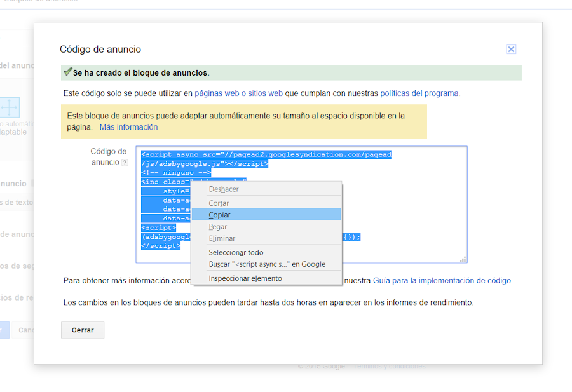Click the Cerrar button
This screenshot has height=392, width=572.
point(83,330)
